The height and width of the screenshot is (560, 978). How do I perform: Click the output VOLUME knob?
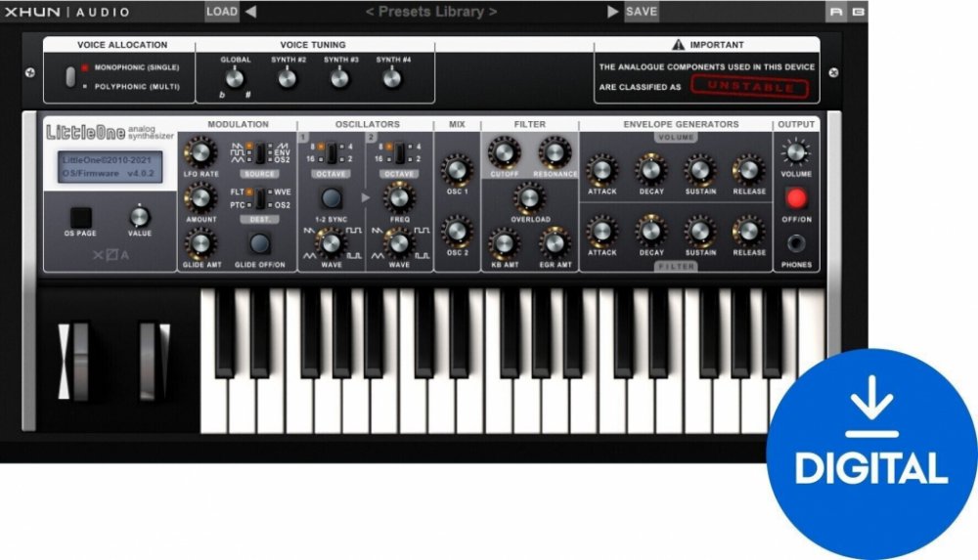(x=796, y=152)
